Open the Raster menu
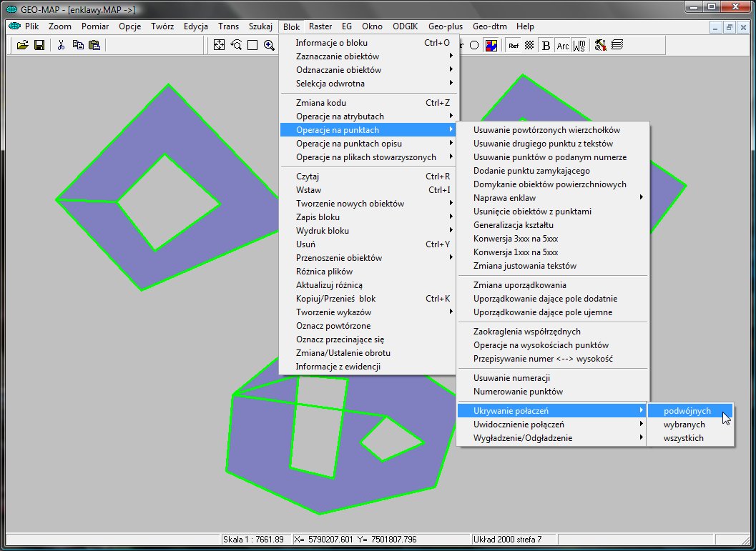This screenshot has width=756, height=551. click(x=320, y=26)
